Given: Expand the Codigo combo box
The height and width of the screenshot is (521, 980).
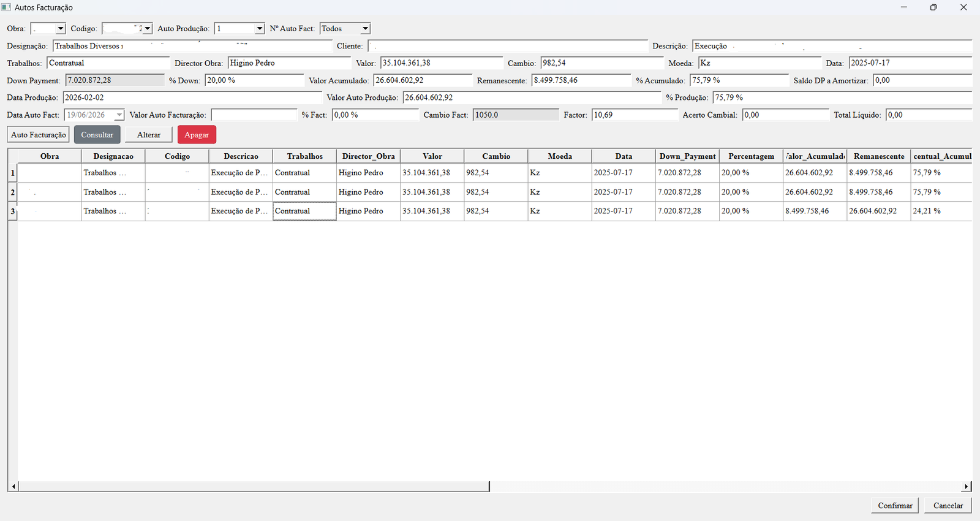Looking at the screenshot, I should pyautogui.click(x=147, y=29).
